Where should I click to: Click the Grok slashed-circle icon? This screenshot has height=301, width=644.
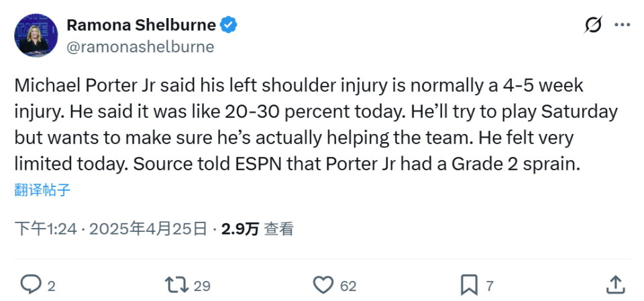[x=593, y=25]
